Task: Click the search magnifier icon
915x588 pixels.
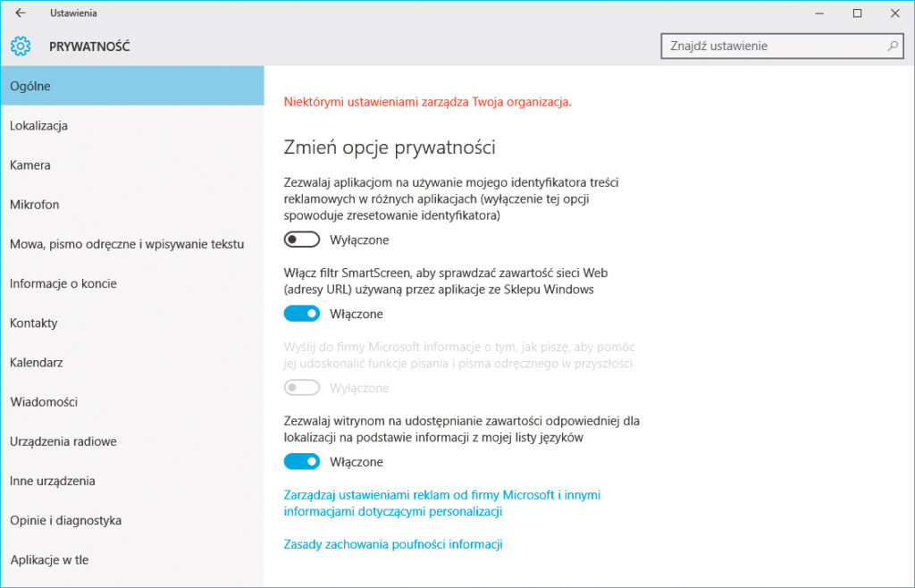Action: click(892, 46)
